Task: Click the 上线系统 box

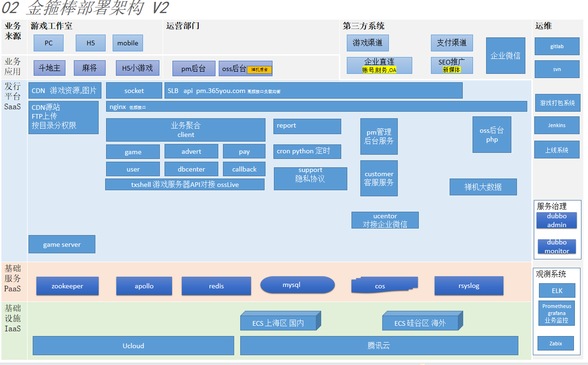Action: click(557, 150)
